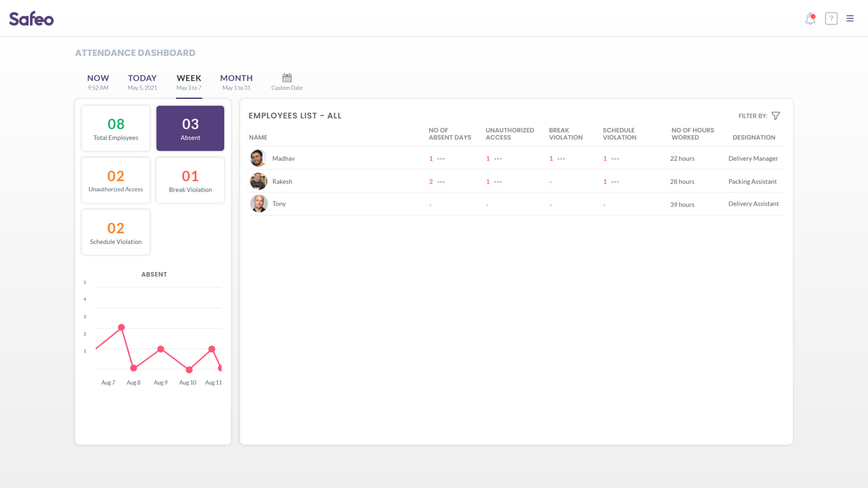Sort by the DESIGNATION column header
The width and height of the screenshot is (868, 488).
pos(753,137)
